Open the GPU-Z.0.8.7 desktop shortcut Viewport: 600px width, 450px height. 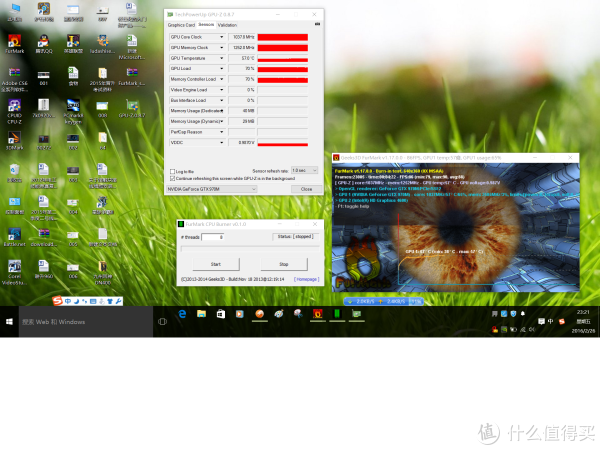(132, 108)
